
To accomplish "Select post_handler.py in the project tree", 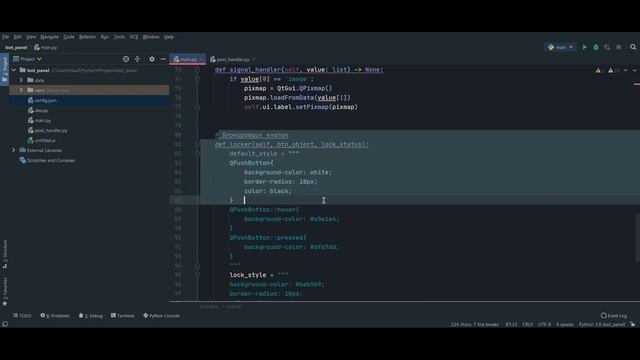I will coord(48,130).
